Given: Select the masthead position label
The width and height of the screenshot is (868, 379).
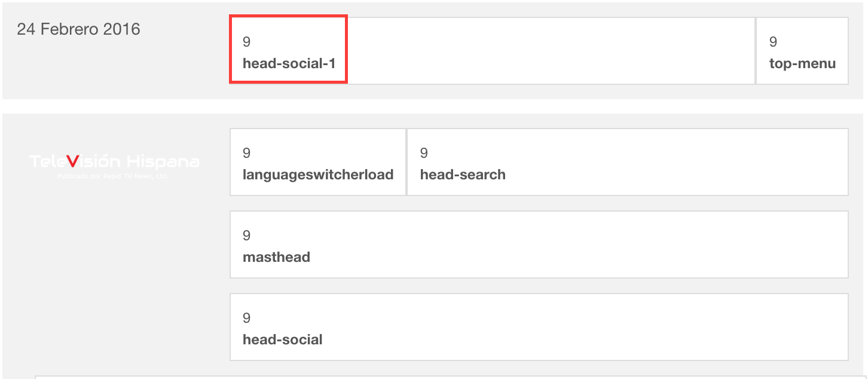Looking at the screenshot, I should click(x=276, y=257).
